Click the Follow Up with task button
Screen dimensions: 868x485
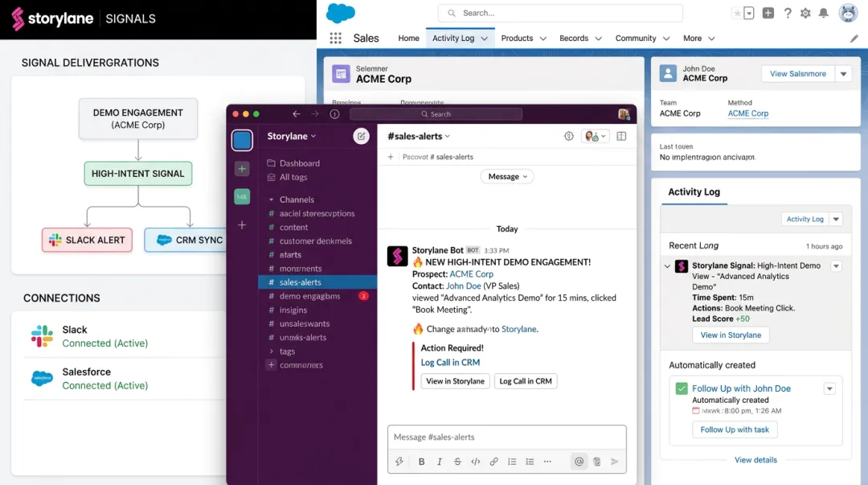(735, 430)
